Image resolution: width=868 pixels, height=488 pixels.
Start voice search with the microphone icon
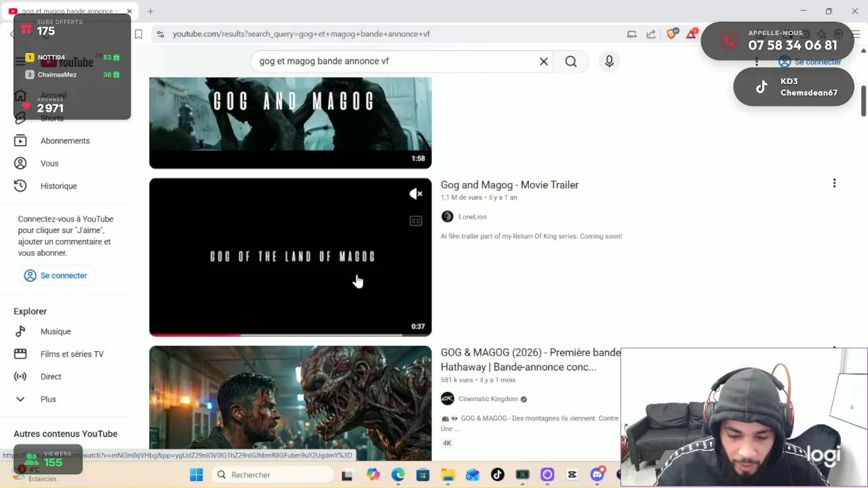(609, 62)
